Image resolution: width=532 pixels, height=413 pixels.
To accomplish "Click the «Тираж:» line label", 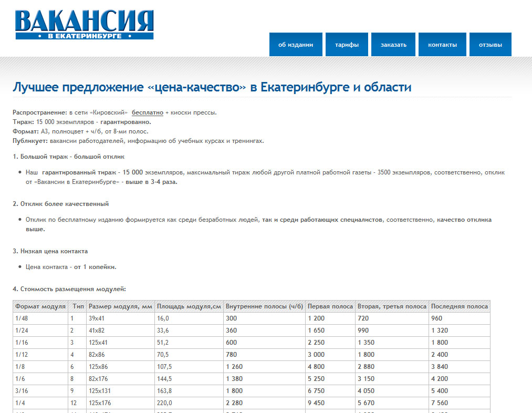I will 24,122.
